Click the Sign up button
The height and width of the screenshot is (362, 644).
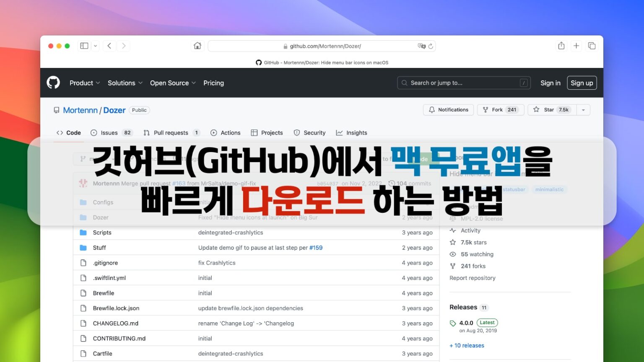point(582,83)
